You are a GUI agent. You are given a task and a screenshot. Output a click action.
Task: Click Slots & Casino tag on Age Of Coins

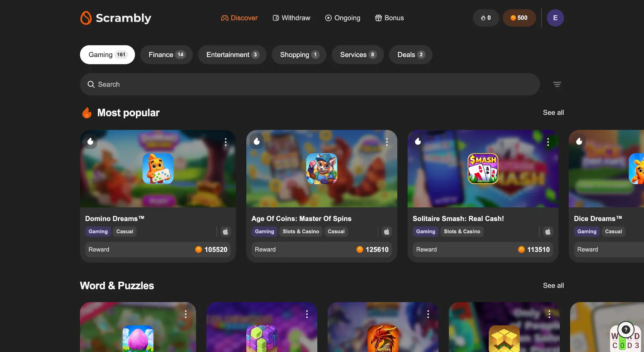(301, 231)
